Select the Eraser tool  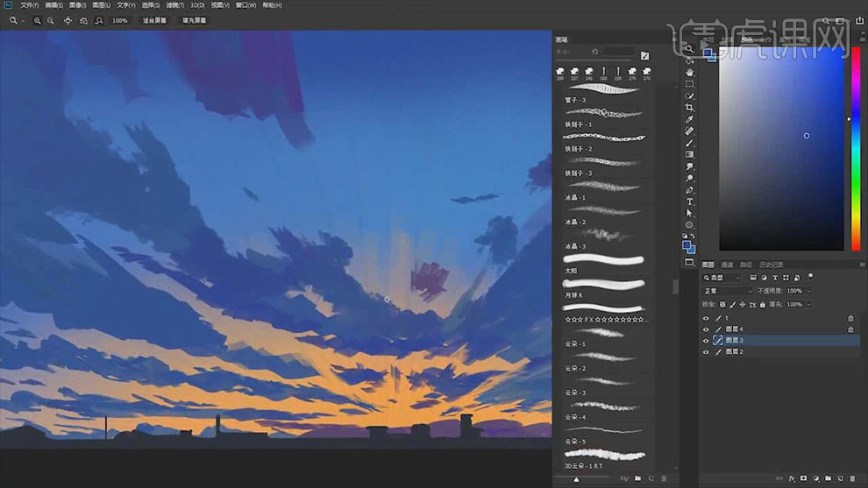point(689,131)
